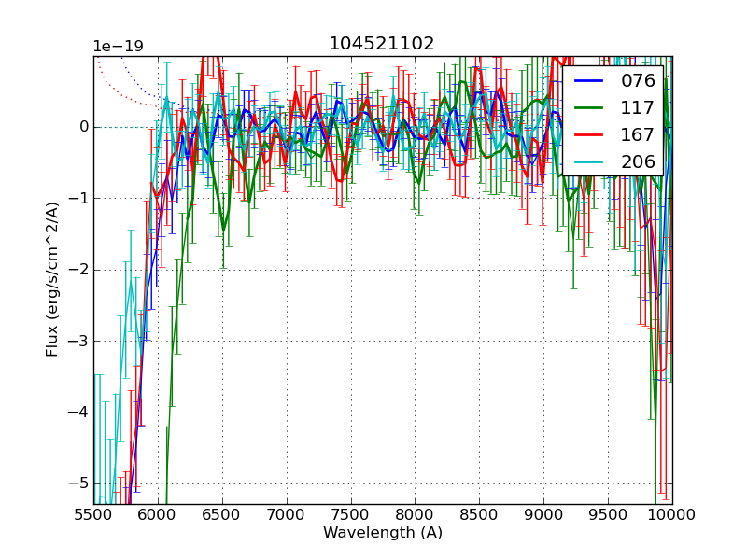This screenshot has width=747, height=560.
Task: Select the 167 legend label
Action: coord(638,135)
